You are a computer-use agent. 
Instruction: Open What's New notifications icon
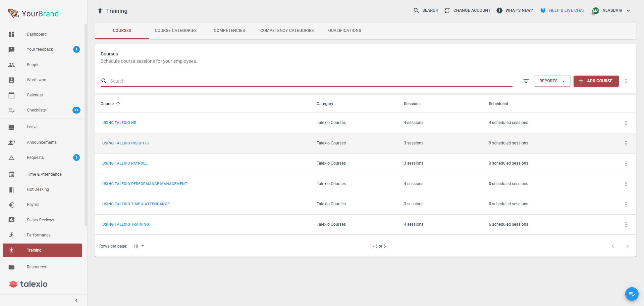coord(499,10)
